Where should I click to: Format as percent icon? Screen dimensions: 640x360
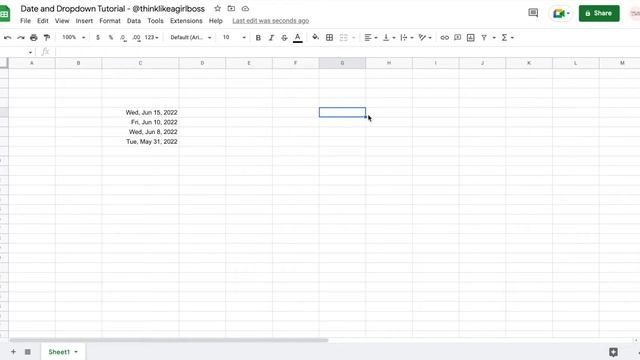[x=111, y=38]
